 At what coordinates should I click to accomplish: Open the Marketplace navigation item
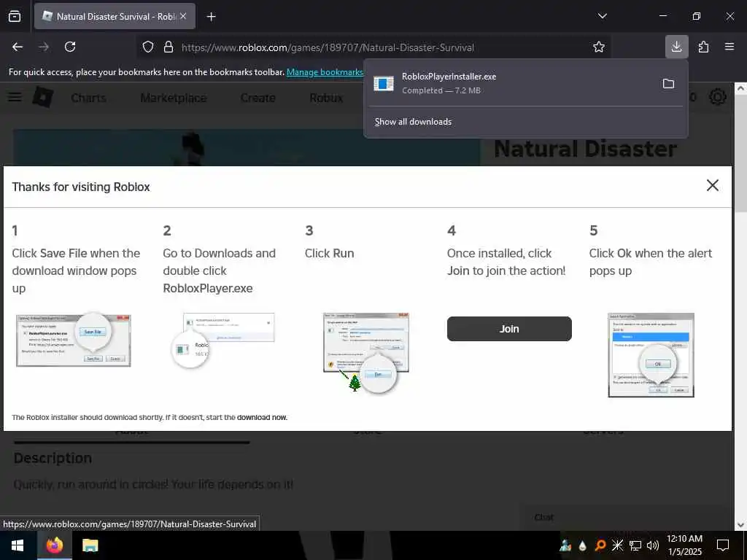pos(174,98)
